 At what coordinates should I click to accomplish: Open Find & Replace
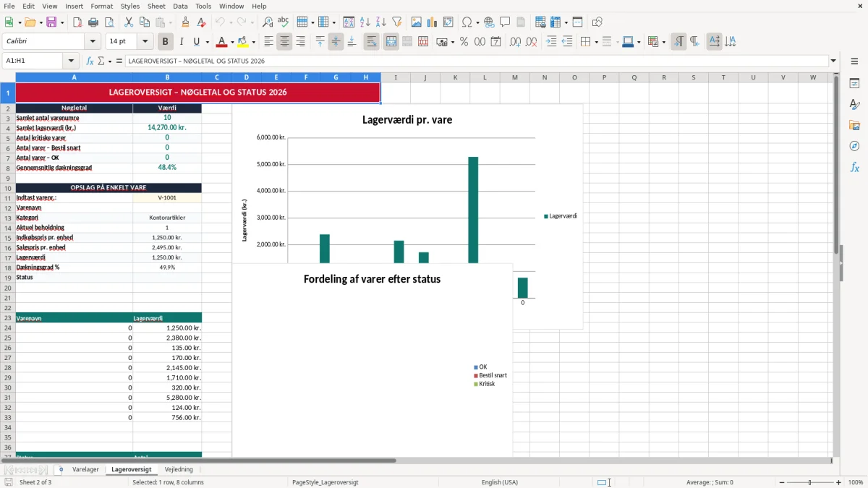(268, 22)
